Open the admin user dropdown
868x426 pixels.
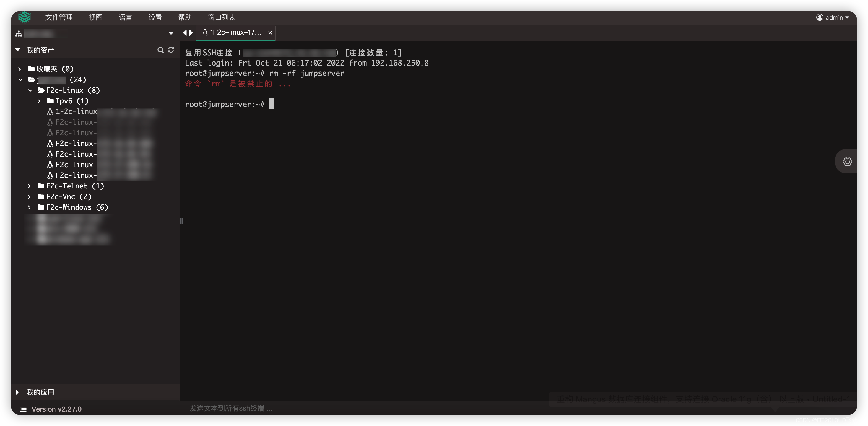tap(833, 17)
